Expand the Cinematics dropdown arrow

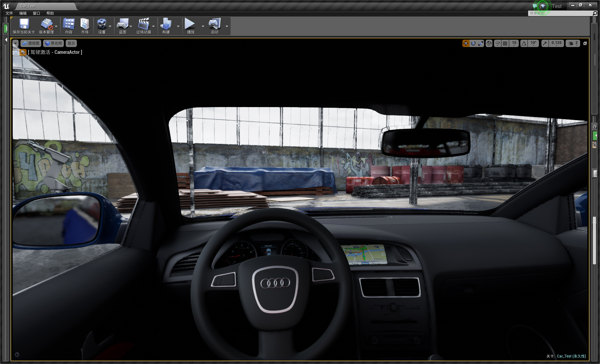pyautogui.click(x=153, y=26)
